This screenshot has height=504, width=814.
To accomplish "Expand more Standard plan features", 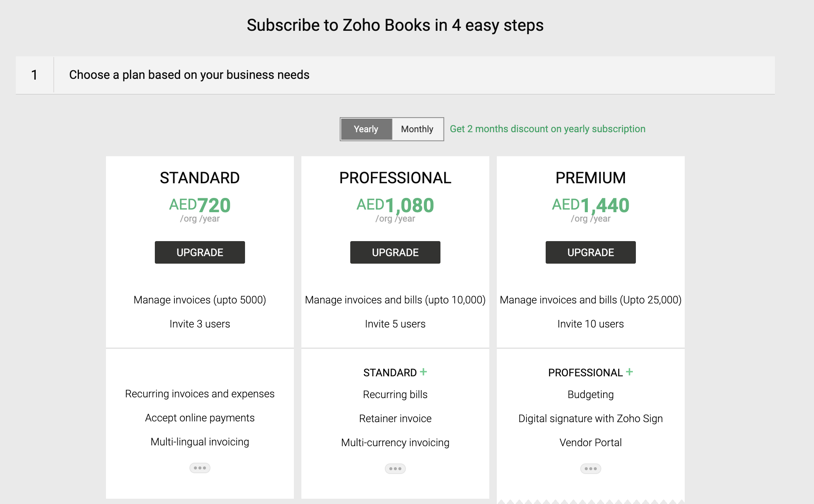I will pyautogui.click(x=200, y=468).
